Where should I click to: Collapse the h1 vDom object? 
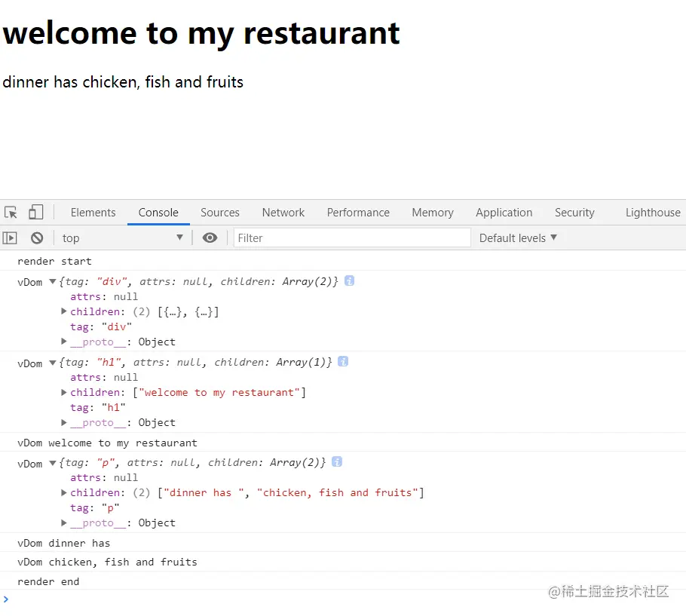[53, 363]
